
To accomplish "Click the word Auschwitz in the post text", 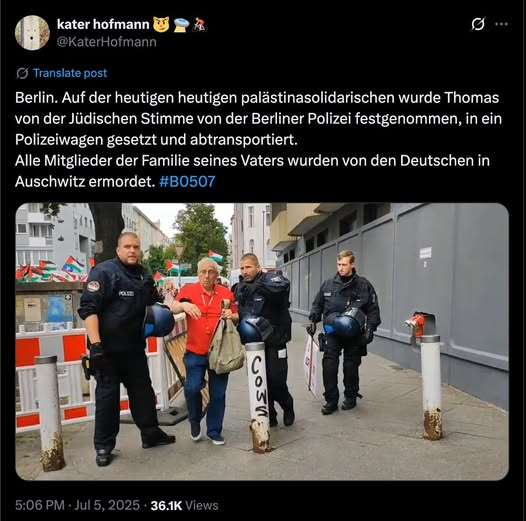I will (50, 181).
